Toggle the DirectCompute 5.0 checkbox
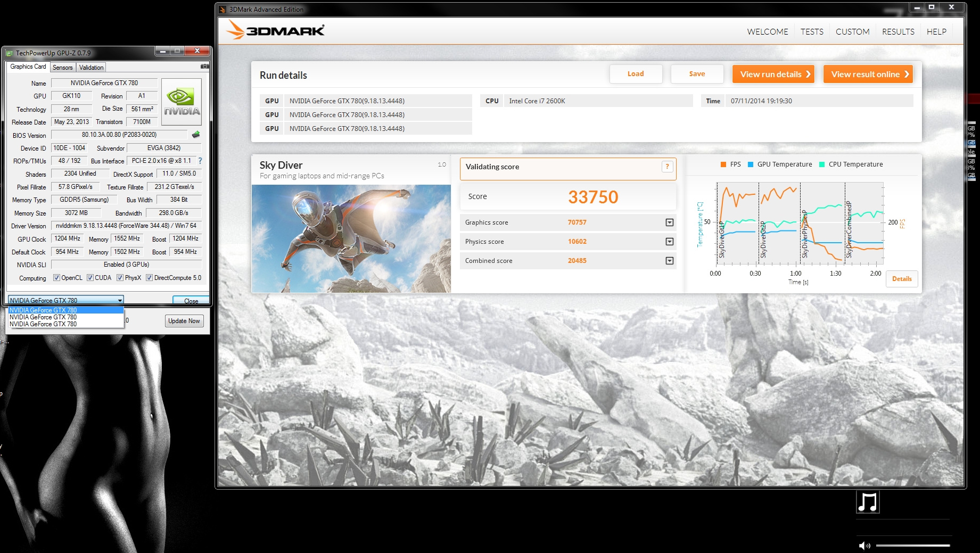This screenshot has width=980, height=553. coord(149,278)
